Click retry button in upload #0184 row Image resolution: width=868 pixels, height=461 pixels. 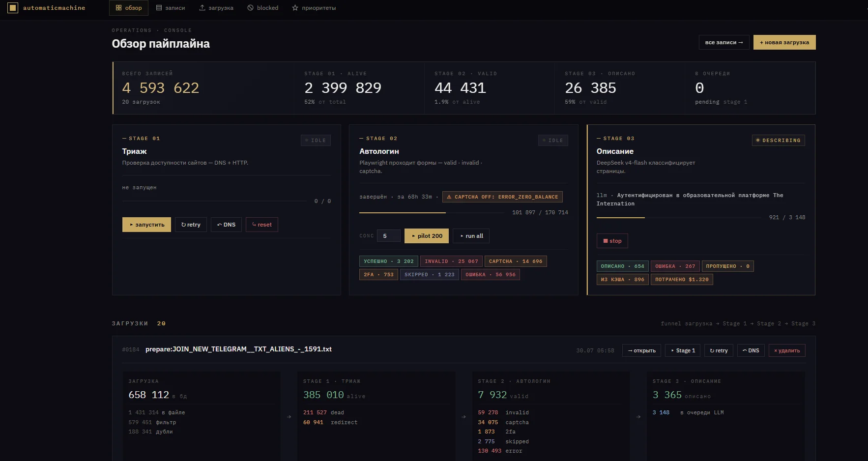coord(719,350)
